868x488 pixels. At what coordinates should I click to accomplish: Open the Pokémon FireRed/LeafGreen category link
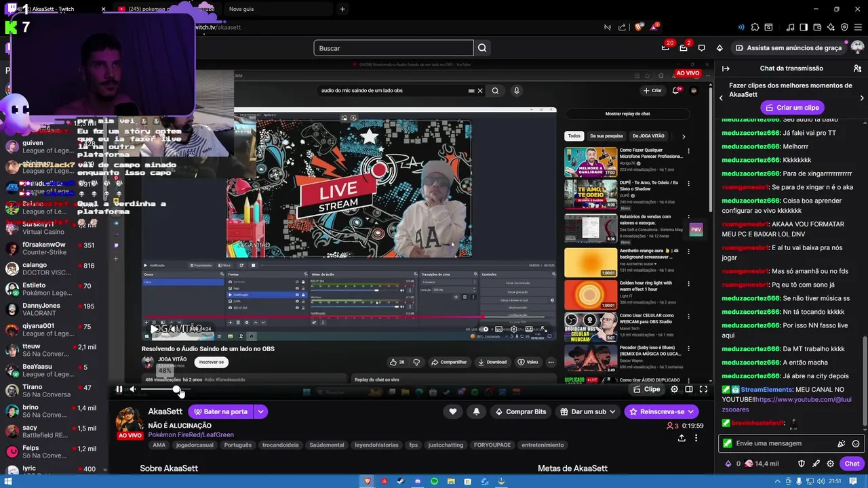(x=191, y=435)
